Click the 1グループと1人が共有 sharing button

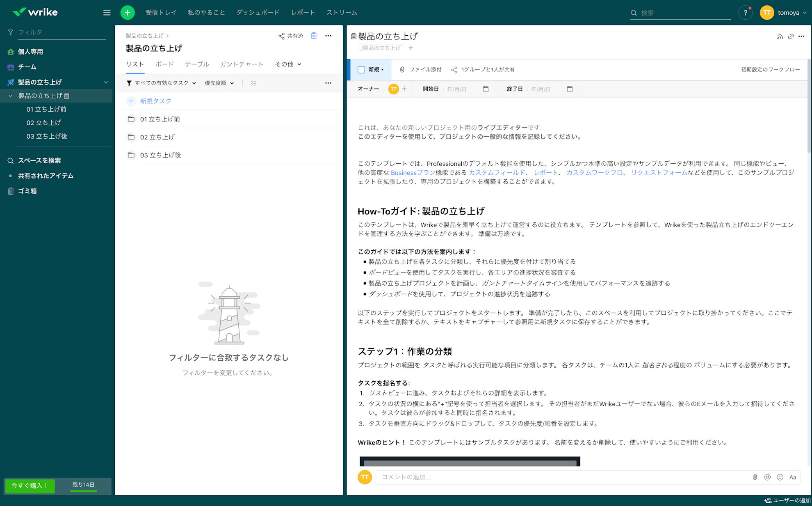point(483,70)
